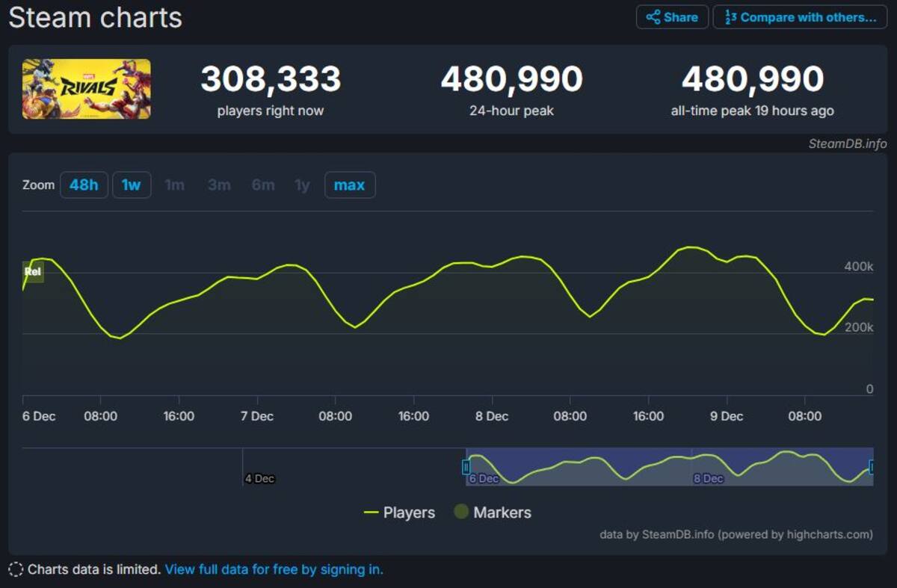This screenshot has height=588, width=897.
Task: Click the 3m zoom option
Action: (x=219, y=185)
